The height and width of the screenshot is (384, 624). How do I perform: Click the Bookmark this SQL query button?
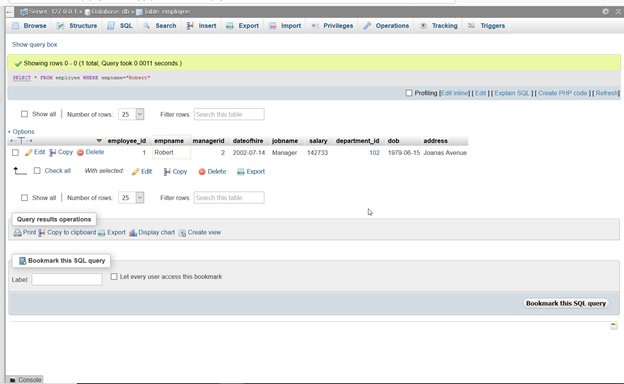click(566, 303)
